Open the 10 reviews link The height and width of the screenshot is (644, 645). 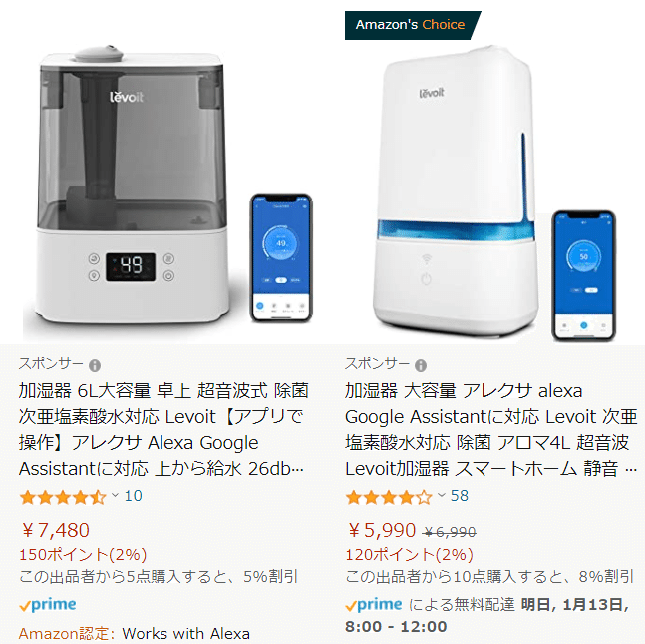(134, 496)
